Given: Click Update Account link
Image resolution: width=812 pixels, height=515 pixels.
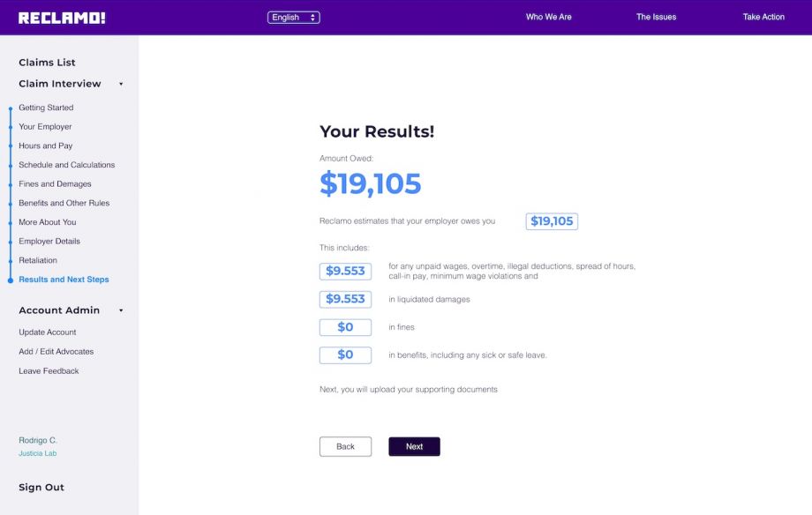Looking at the screenshot, I should click(x=48, y=332).
